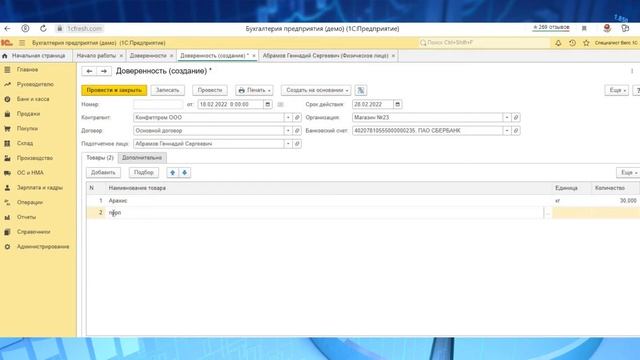
Task: Open the Производство section
Action: coord(35,158)
